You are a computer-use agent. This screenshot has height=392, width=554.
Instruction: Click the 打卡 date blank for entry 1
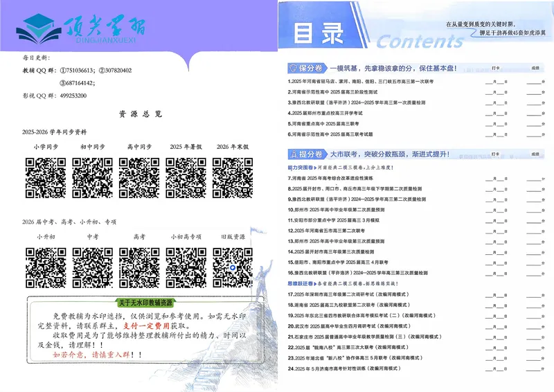point(497,82)
